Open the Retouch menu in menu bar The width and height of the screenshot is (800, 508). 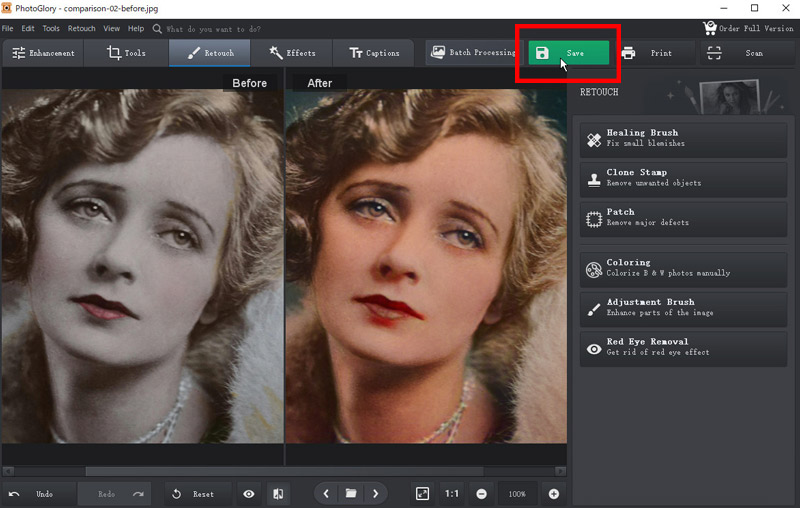click(82, 29)
